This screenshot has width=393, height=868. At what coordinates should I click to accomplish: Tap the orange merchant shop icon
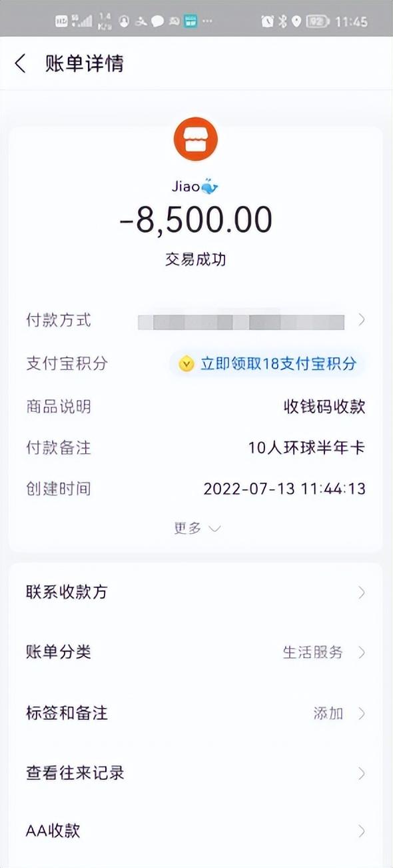(196, 139)
